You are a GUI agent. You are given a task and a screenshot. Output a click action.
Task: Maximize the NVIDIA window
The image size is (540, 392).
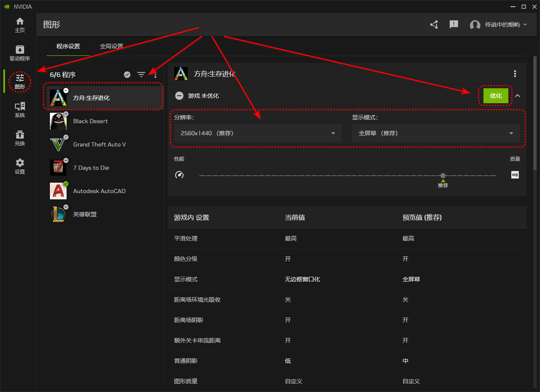coord(524,7)
